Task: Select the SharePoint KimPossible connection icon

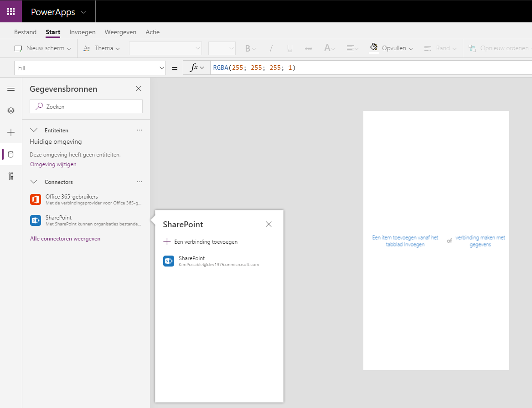Action: 169,261
